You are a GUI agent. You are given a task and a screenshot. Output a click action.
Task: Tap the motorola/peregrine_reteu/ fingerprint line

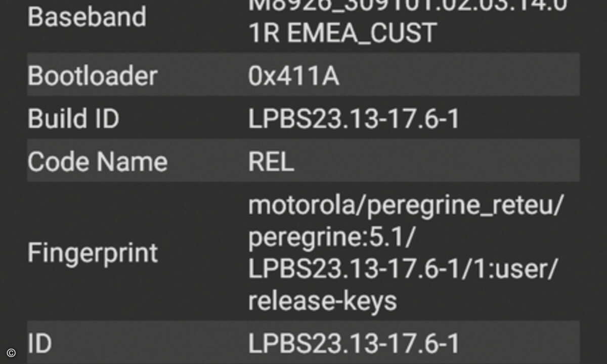pyautogui.click(x=405, y=206)
